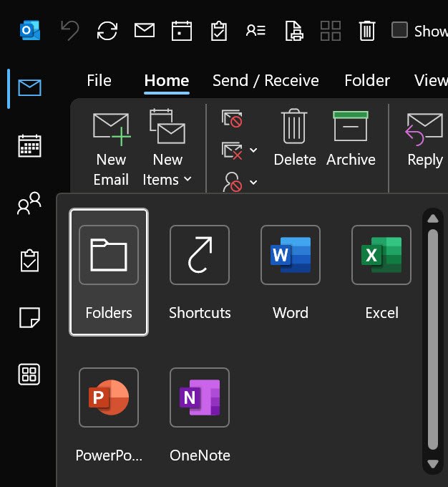Click the grayed four-squares icon in quick access toolbar

pyautogui.click(x=331, y=31)
